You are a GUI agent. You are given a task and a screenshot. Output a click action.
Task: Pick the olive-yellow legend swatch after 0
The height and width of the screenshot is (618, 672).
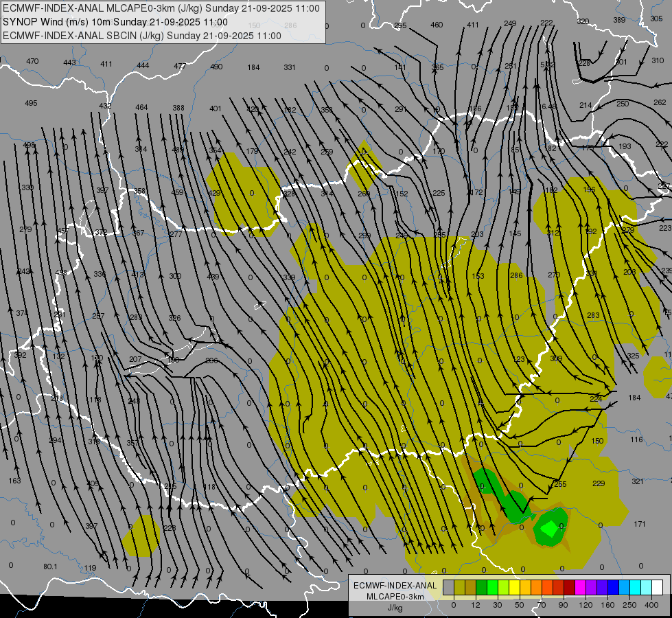pos(460,587)
